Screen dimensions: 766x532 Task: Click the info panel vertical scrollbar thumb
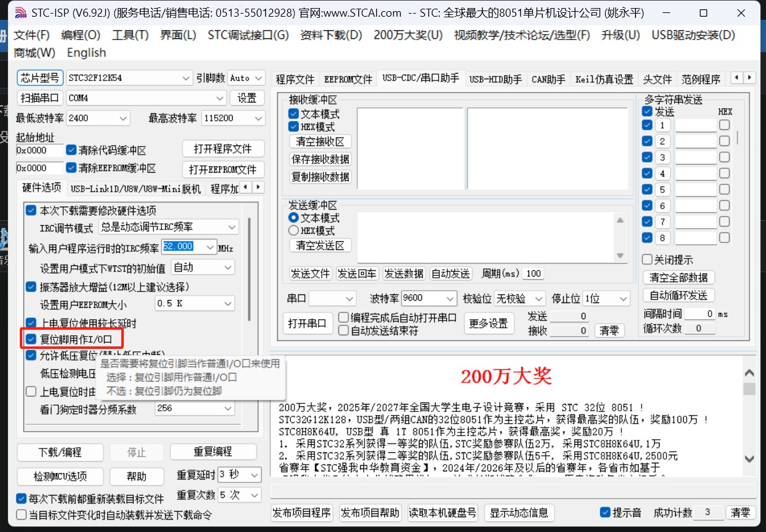tap(749, 388)
